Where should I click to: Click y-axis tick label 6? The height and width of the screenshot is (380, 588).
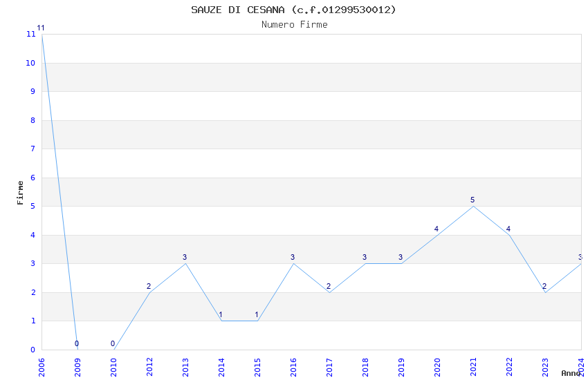33,178
